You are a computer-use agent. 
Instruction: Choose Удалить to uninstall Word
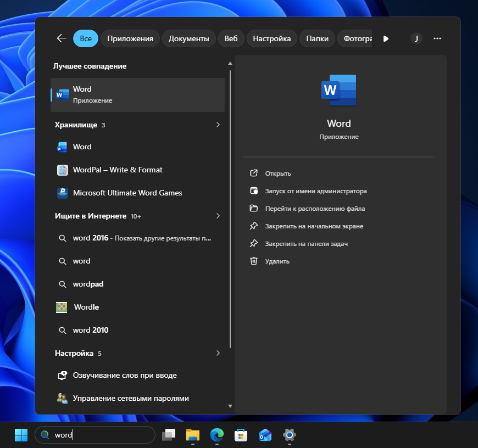(x=277, y=261)
